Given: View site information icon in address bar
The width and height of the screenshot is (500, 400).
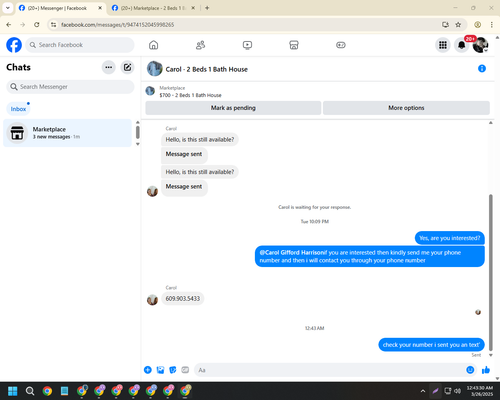Looking at the screenshot, I should [54, 25].
